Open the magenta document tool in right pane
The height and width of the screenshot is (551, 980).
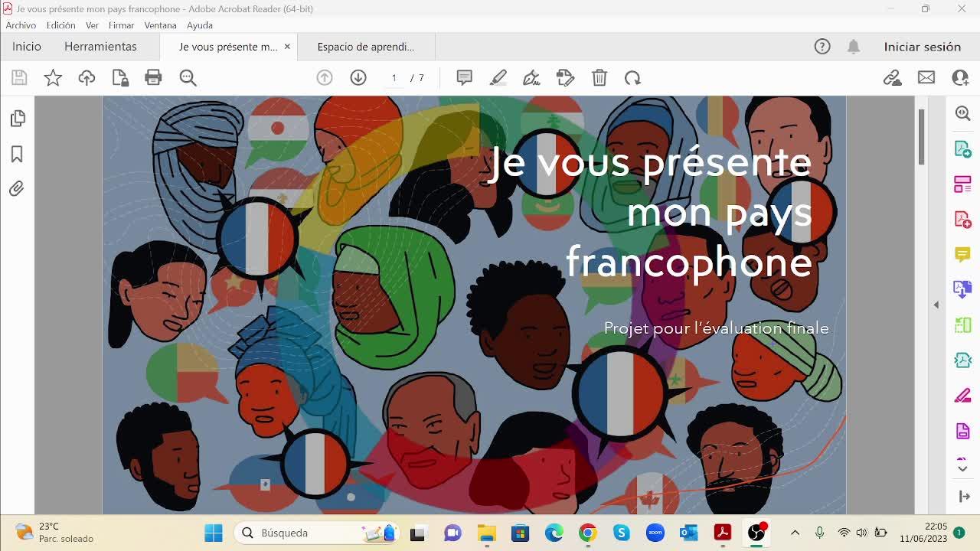point(963,431)
